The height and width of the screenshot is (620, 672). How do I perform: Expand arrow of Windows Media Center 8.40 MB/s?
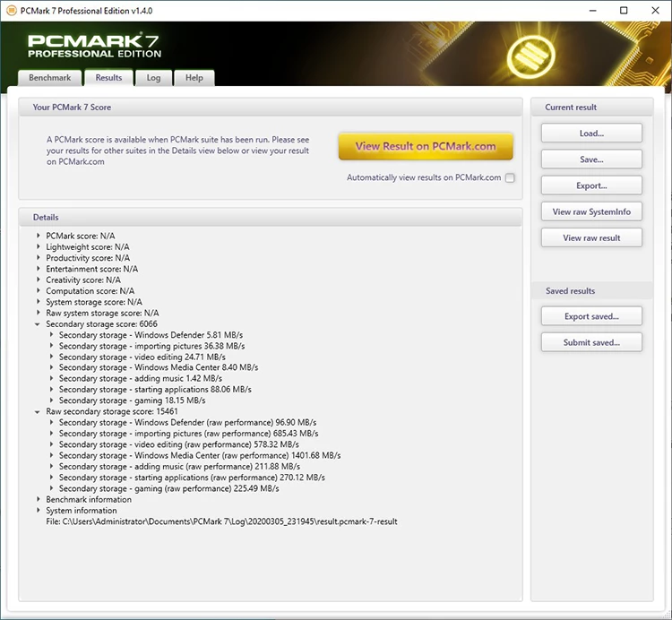point(51,367)
